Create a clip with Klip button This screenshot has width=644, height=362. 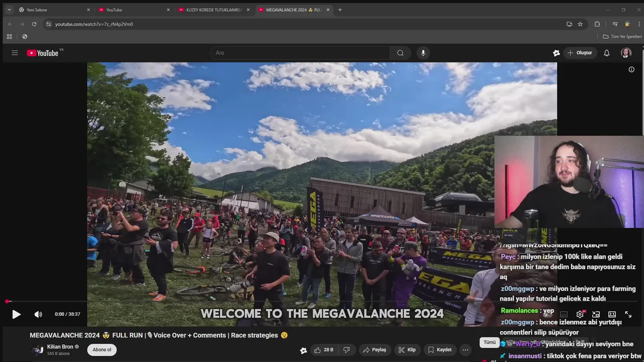pos(408,350)
